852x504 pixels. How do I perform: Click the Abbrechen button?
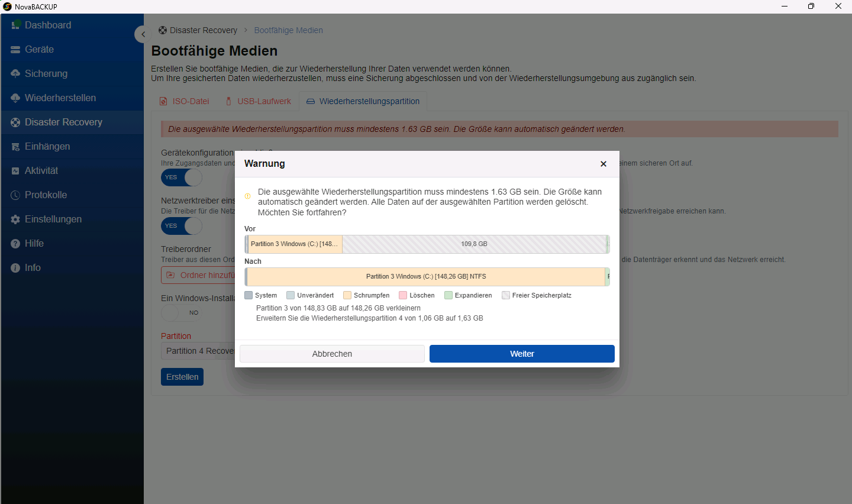pyautogui.click(x=332, y=354)
